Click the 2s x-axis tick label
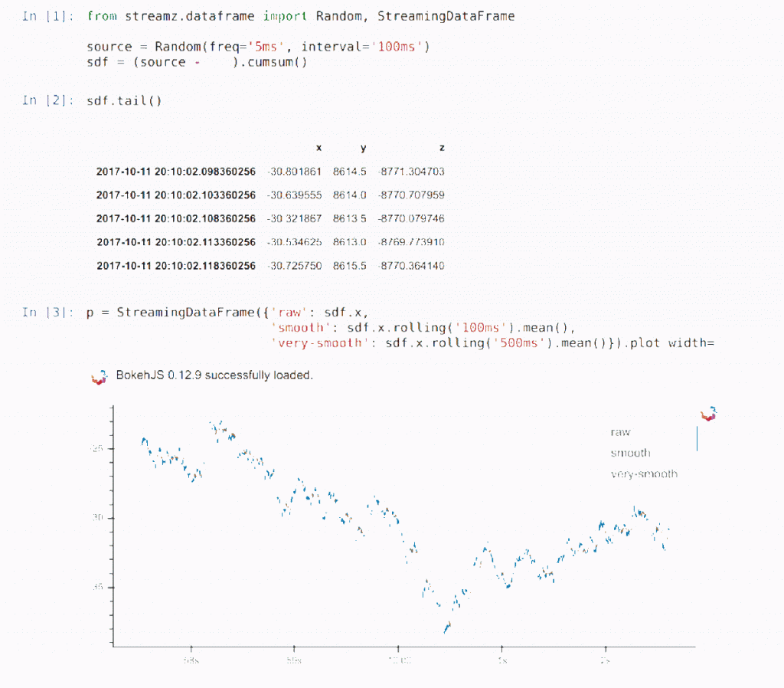 tap(606, 660)
